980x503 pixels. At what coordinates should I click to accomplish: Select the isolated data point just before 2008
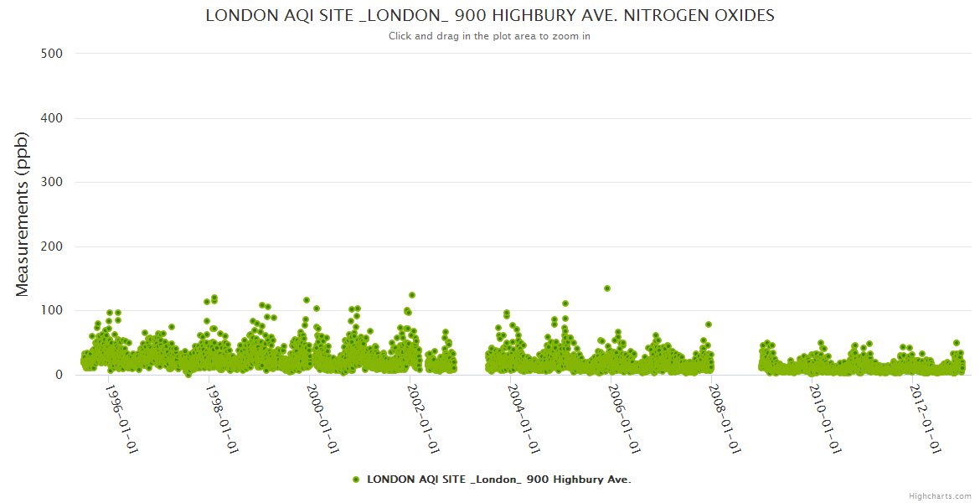(709, 324)
